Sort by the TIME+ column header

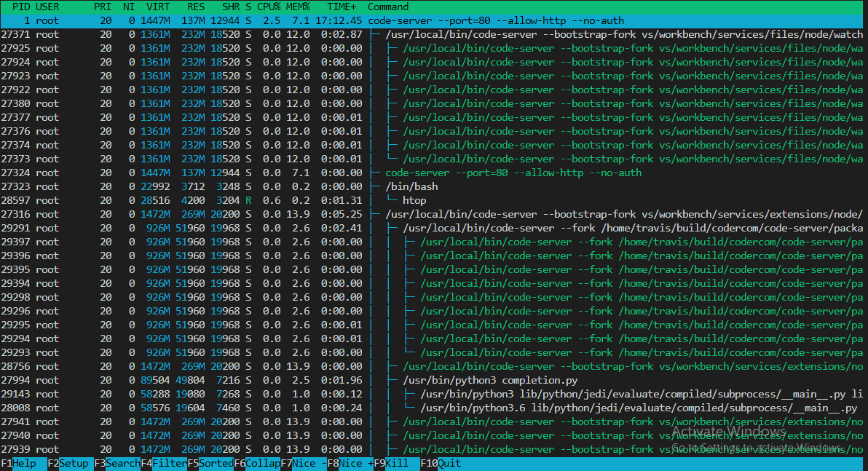tap(342, 7)
